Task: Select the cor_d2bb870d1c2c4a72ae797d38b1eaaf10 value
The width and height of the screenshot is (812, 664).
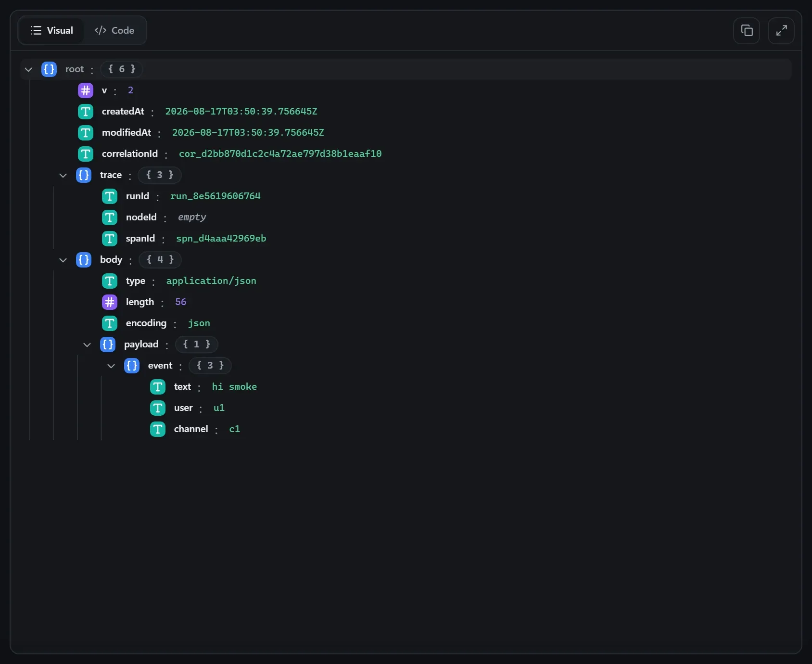Action: (280, 154)
